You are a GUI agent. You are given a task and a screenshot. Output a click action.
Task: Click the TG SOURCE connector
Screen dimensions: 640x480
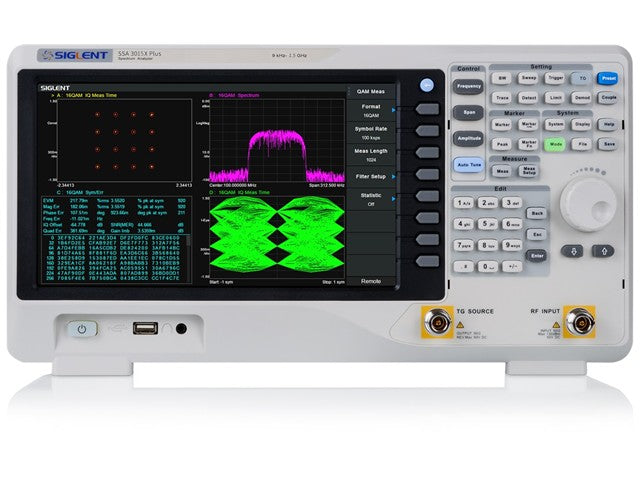[x=438, y=322]
